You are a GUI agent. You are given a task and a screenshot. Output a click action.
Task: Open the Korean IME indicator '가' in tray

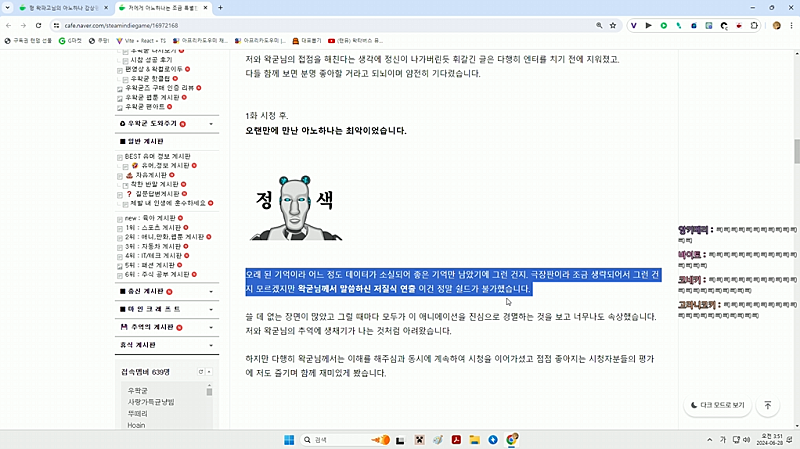click(x=722, y=440)
